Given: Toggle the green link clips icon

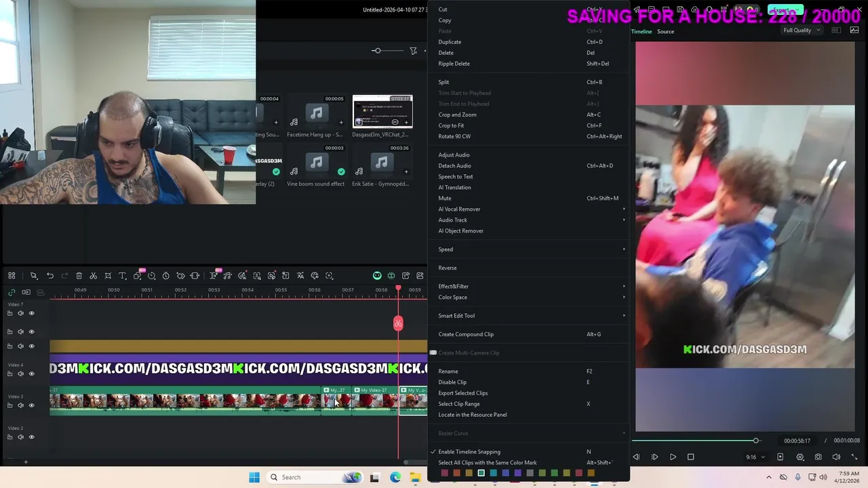Looking at the screenshot, I should 12,292.
